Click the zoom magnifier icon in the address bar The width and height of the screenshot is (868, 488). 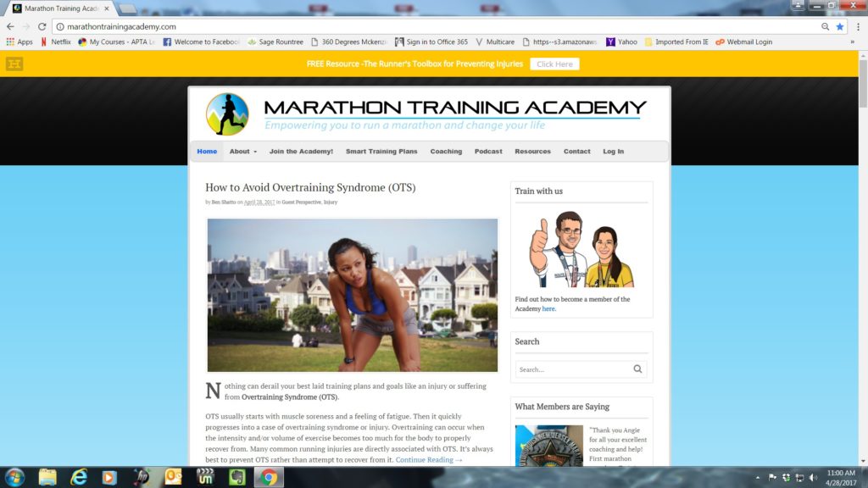tap(825, 26)
